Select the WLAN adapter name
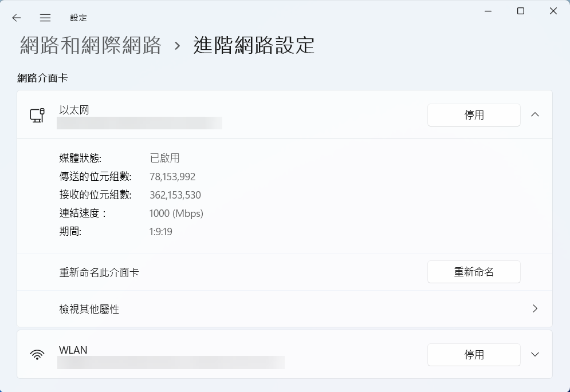This screenshot has height=392, width=570. [x=73, y=350]
